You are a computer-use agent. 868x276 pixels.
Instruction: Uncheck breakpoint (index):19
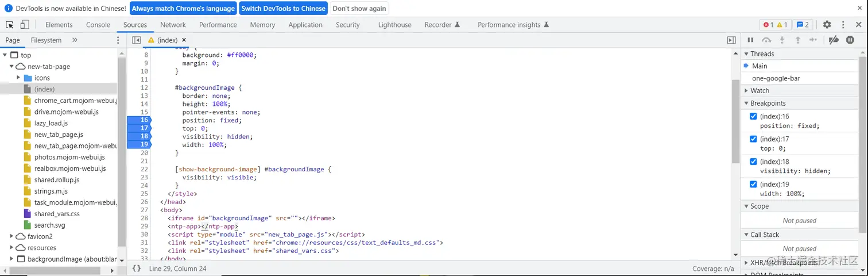(754, 184)
